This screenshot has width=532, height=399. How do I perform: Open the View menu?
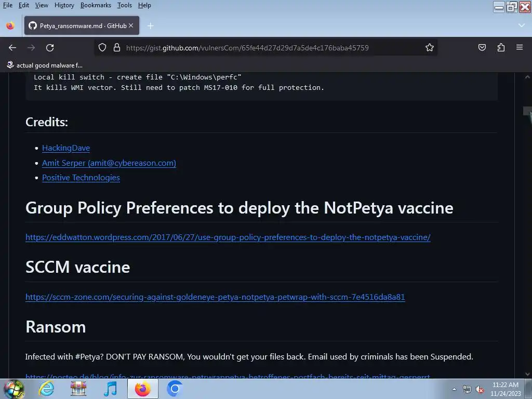tap(42, 5)
